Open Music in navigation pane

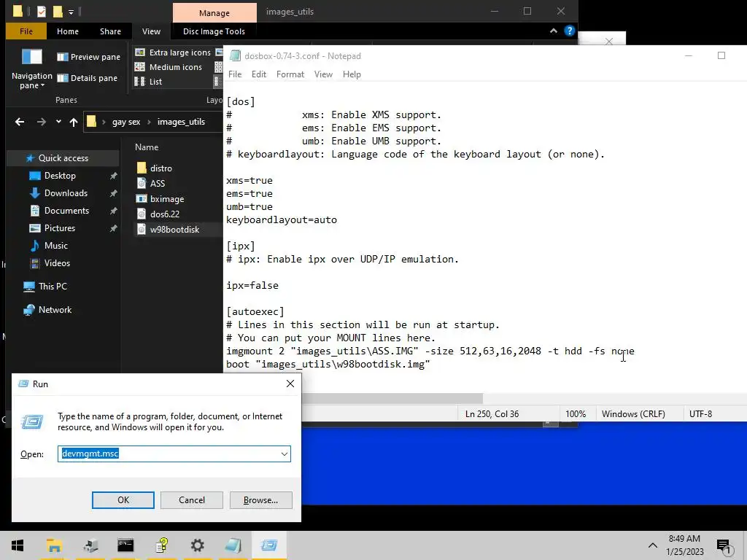(x=55, y=246)
